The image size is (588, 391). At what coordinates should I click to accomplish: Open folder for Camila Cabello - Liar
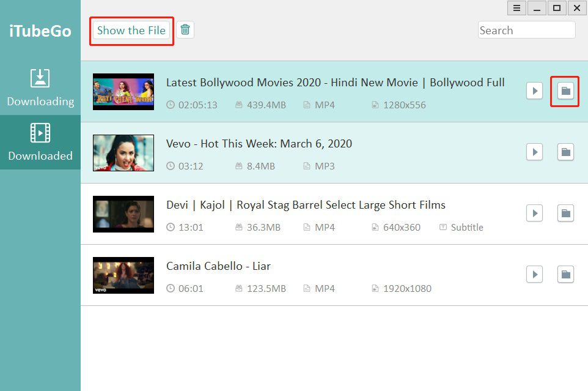coord(565,274)
